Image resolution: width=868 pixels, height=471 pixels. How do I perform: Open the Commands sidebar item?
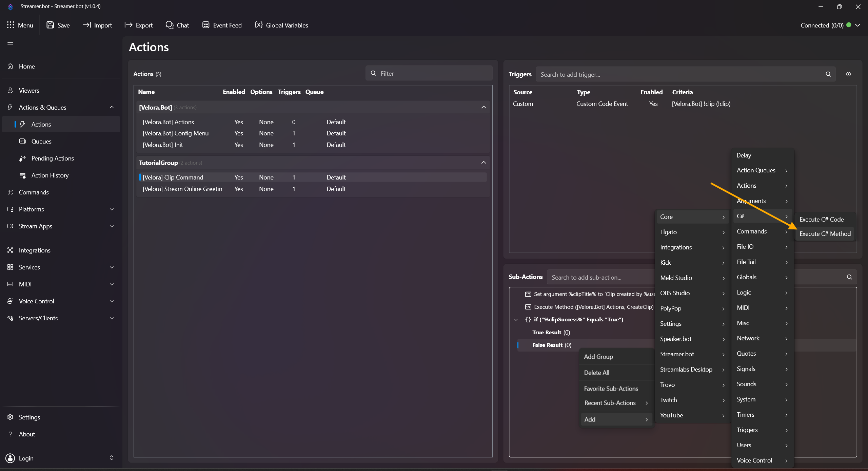[x=34, y=192]
